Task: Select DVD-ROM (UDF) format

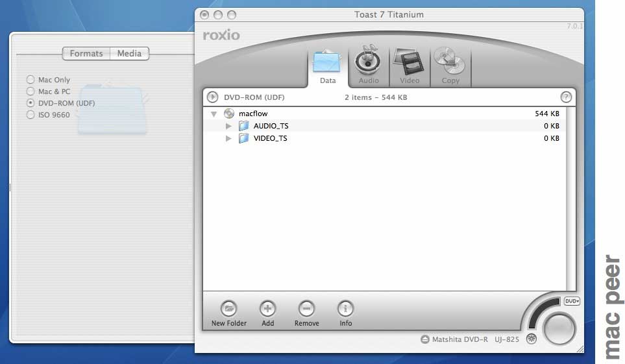Action: (31, 103)
